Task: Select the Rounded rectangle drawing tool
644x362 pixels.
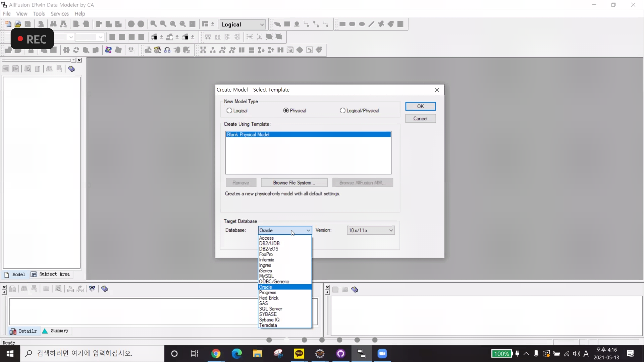Action: tap(352, 24)
